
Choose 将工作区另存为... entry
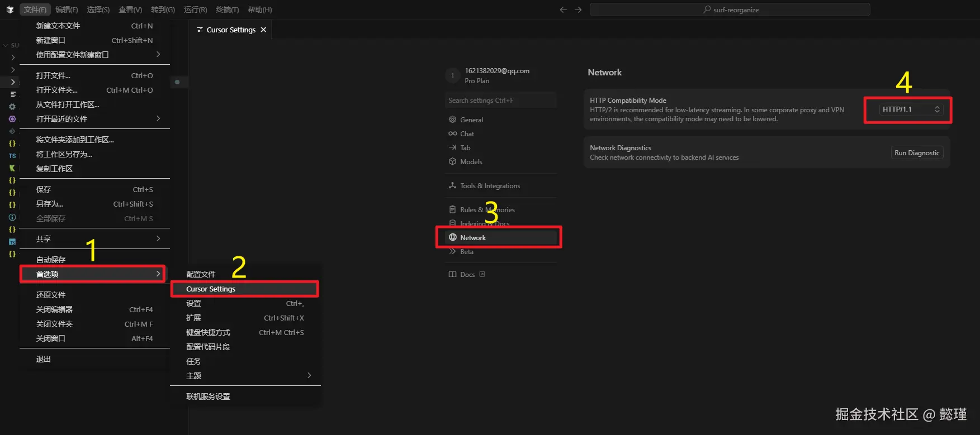[x=94, y=154]
